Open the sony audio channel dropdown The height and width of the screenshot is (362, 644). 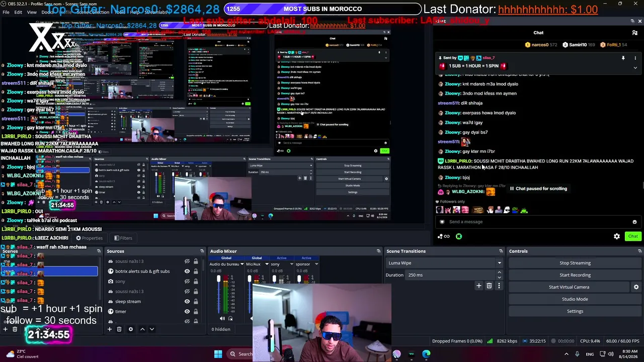[292, 264]
